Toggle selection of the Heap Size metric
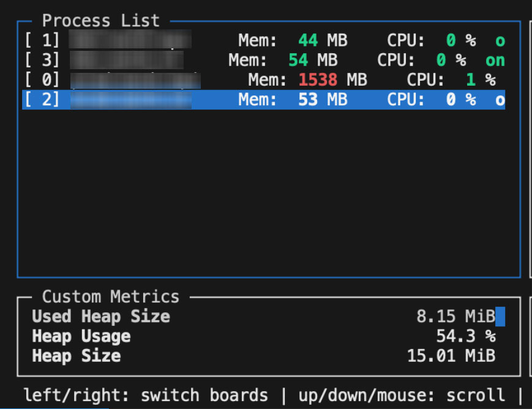The image size is (532, 409). coord(75,356)
